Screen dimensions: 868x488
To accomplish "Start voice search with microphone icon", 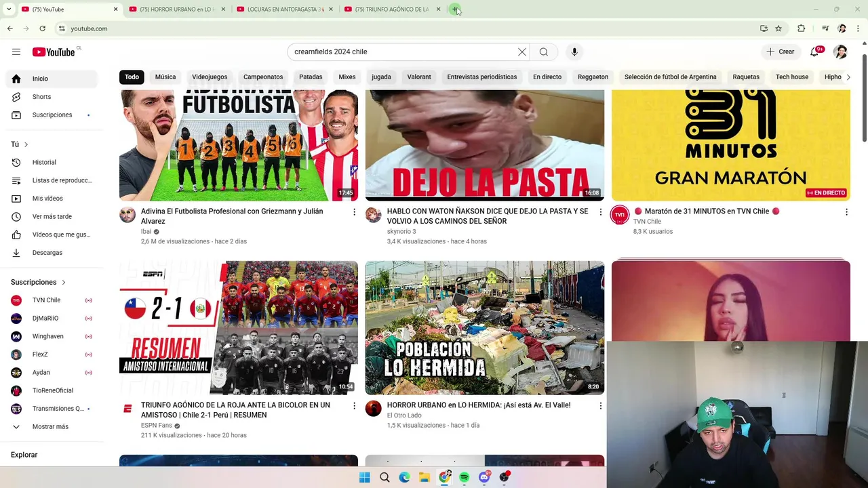I will pyautogui.click(x=574, y=52).
